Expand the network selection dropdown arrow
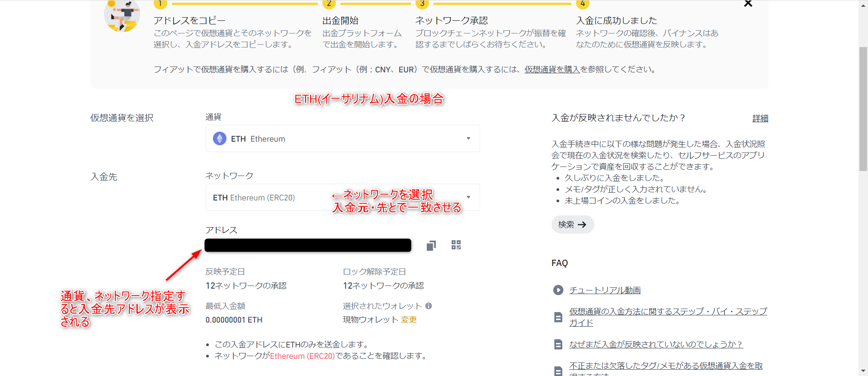The width and height of the screenshot is (868, 376). [468, 197]
